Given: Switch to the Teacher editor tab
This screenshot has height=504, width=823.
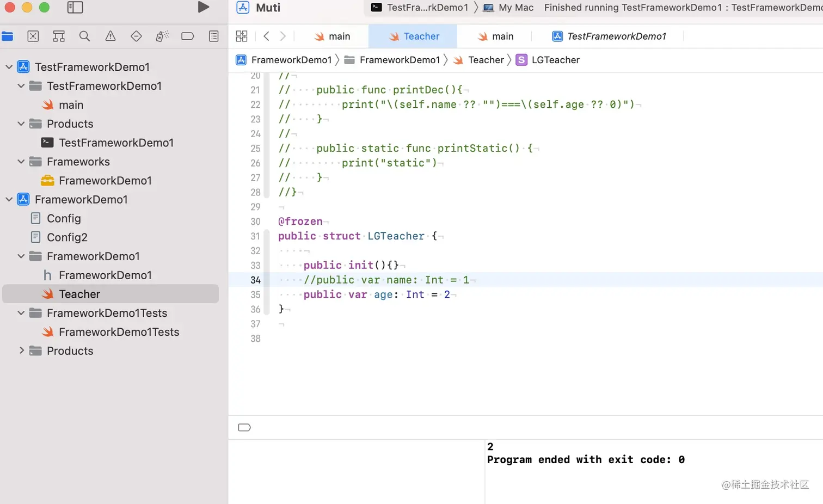Looking at the screenshot, I should point(414,36).
